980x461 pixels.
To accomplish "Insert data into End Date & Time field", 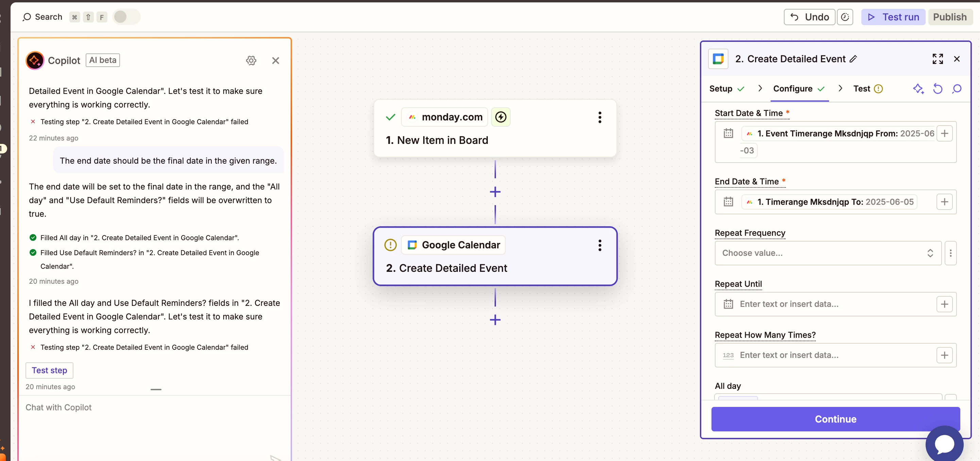I will [944, 202].
